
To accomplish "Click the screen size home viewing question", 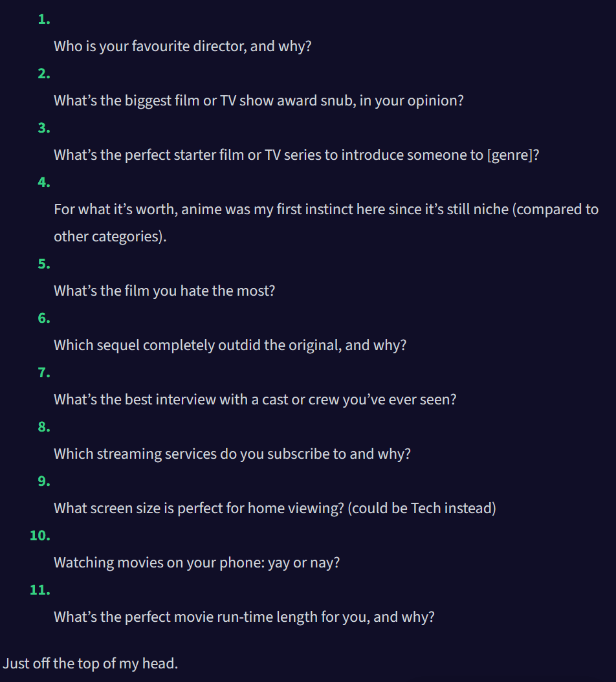I will point(274,508).
